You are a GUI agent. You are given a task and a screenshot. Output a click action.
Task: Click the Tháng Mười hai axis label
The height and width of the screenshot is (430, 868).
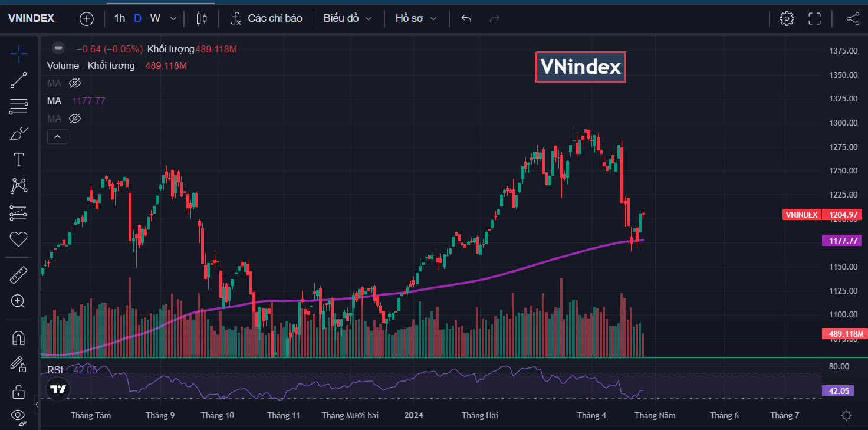click(x=350, y=415)
